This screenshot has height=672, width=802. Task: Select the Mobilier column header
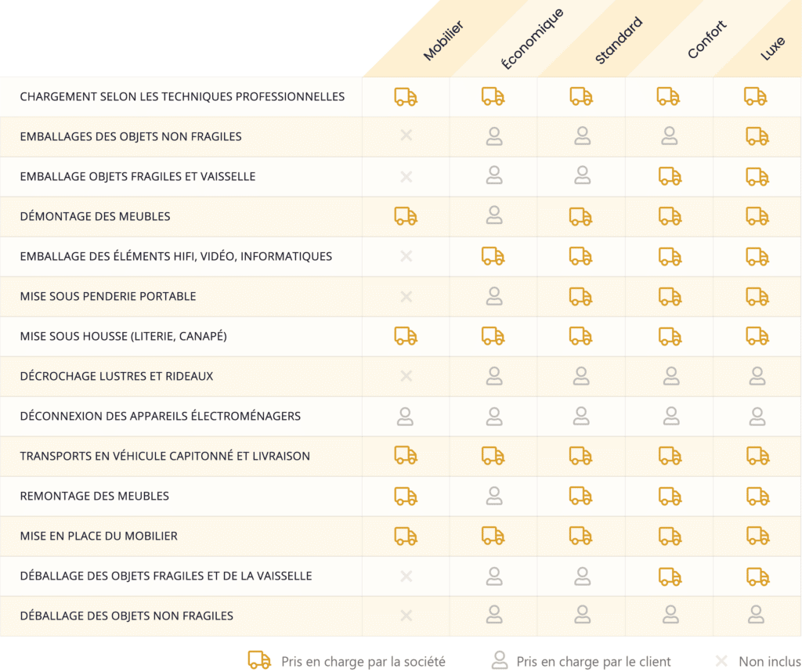(443, 41)
